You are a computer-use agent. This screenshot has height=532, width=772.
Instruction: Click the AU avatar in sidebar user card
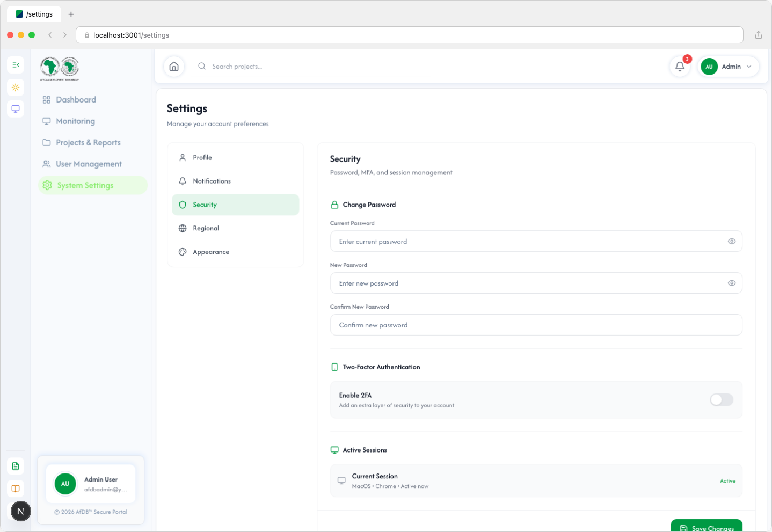[65, 484]
